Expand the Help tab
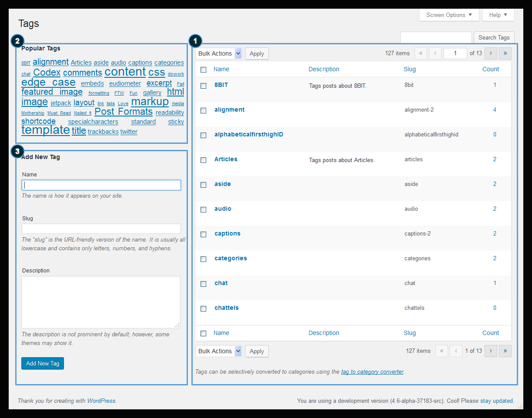532x418 pixels. [x=498, y=15]
